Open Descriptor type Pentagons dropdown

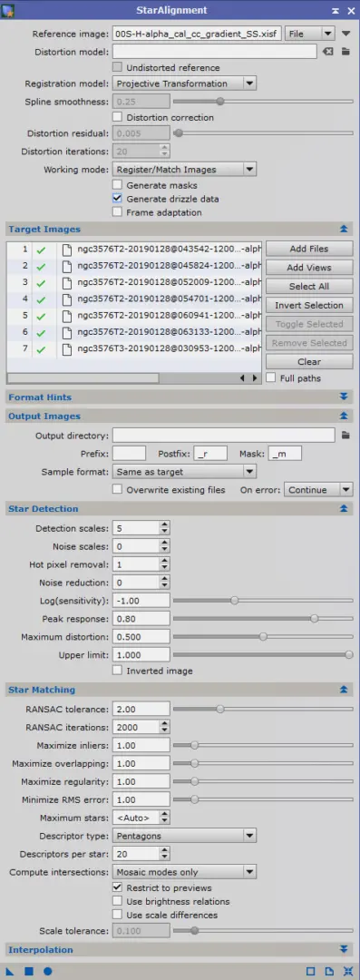point(184,836)
